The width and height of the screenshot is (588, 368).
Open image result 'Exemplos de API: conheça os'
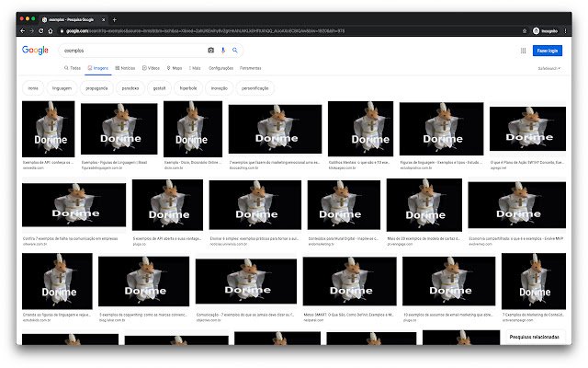coord(49,129)
